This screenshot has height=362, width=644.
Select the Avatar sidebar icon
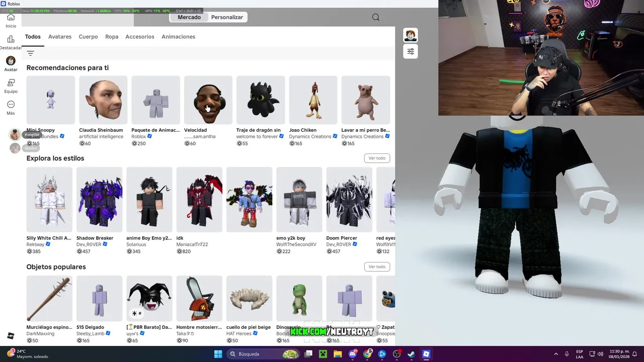click(x=11, y=61)
